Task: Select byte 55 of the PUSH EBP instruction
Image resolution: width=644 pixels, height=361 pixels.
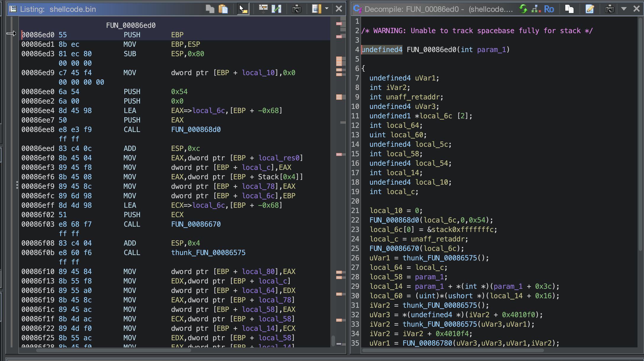Action: point(63,35)
